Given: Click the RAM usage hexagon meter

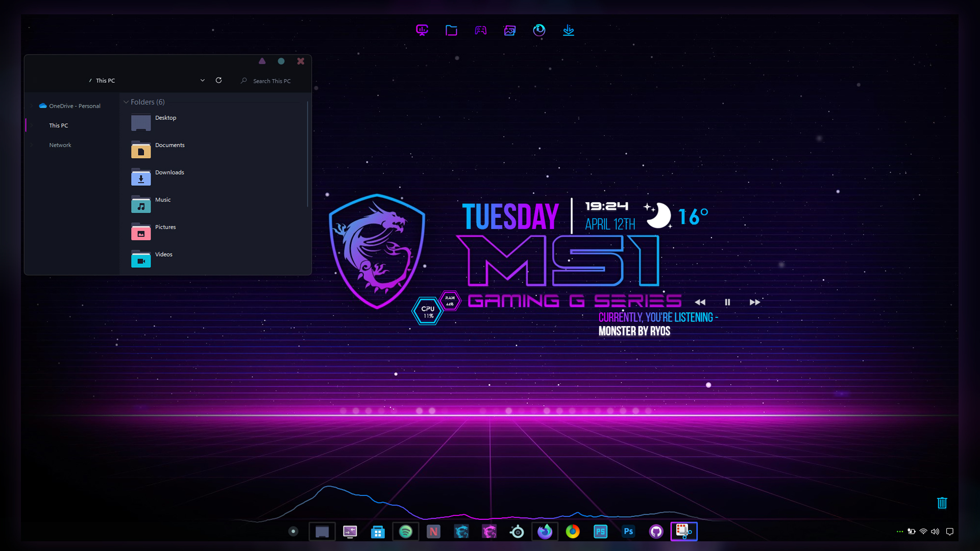Looking at the screenshot, I should (x=450, y=300).
